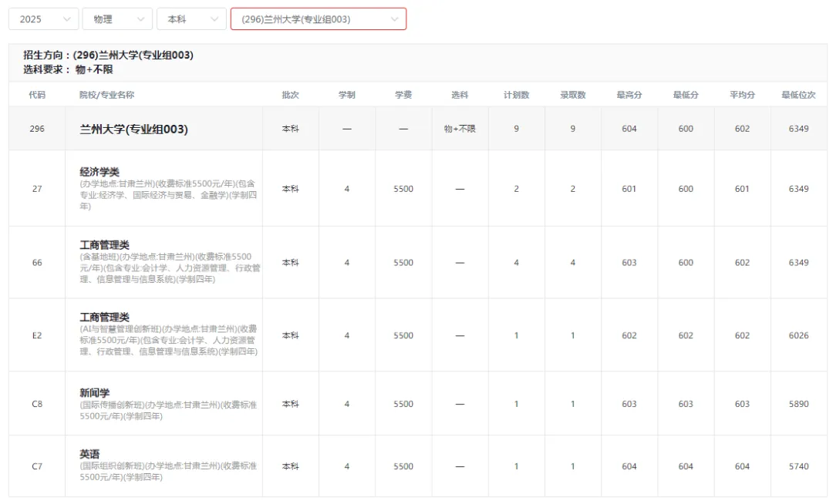Open the (296)兰州大学(专业组003) dropdown
The height and width of the screenshot is (504, 833).
(x=319, y=19)
